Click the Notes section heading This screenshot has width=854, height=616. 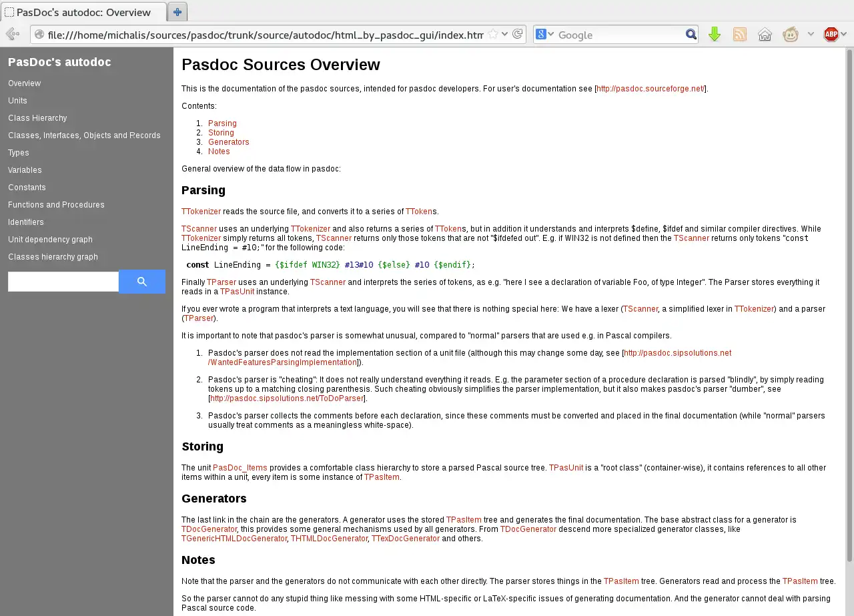198,560
